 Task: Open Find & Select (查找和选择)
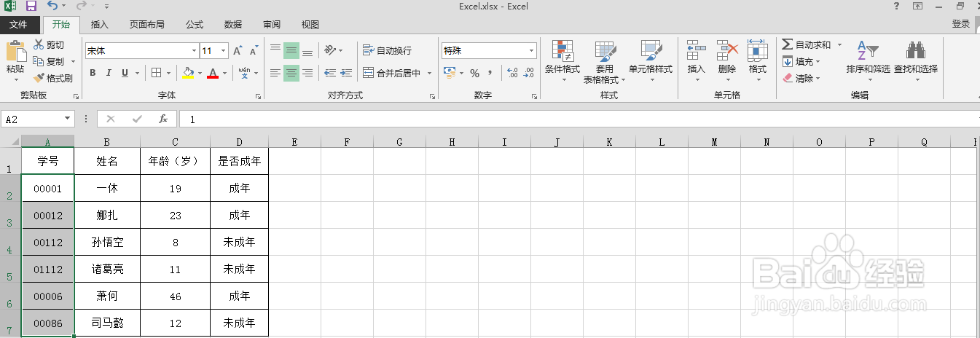pyautogui.click(x=916, y=62)
